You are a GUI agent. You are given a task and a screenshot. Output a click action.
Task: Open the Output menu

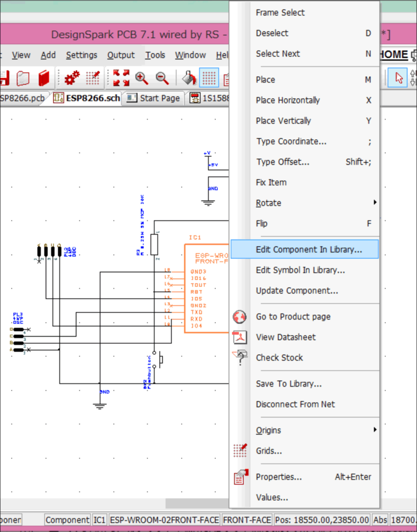point(121,55)
